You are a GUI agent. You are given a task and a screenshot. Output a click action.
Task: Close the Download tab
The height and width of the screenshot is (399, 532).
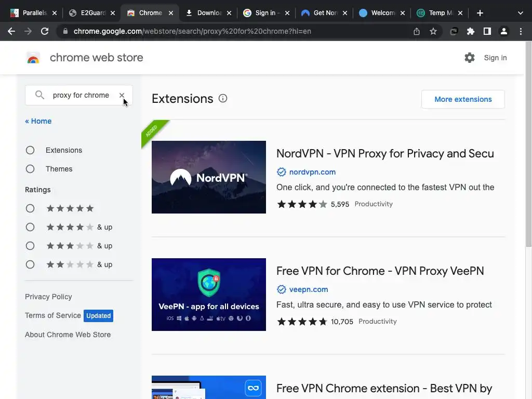pos(229,13)
